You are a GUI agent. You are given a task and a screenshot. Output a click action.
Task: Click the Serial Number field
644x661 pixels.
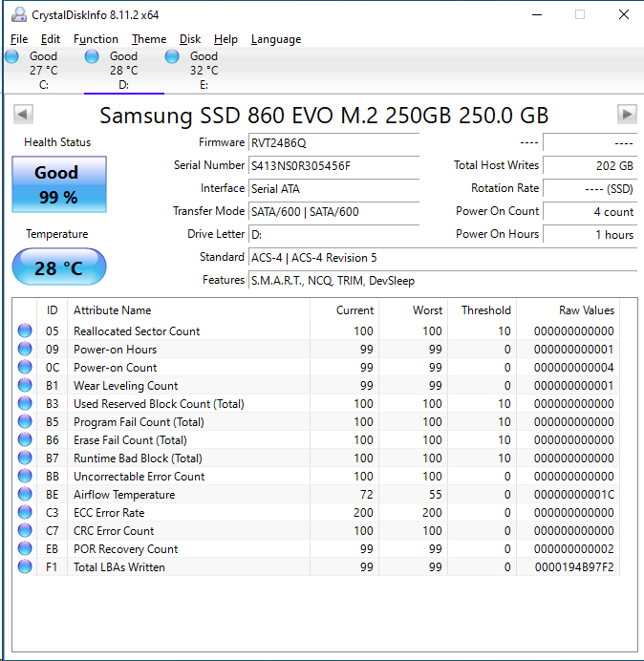pyautogui.click(x=333, y=165)
